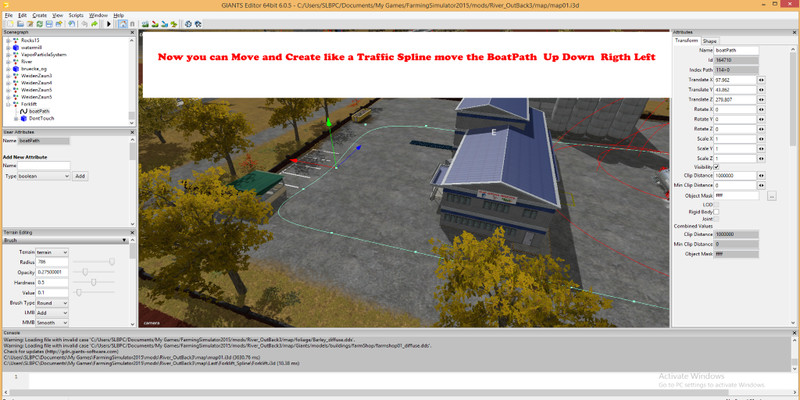Toggle the Visibility checkbox
This screenshot has width=800, height=400.
pos(717,166)
